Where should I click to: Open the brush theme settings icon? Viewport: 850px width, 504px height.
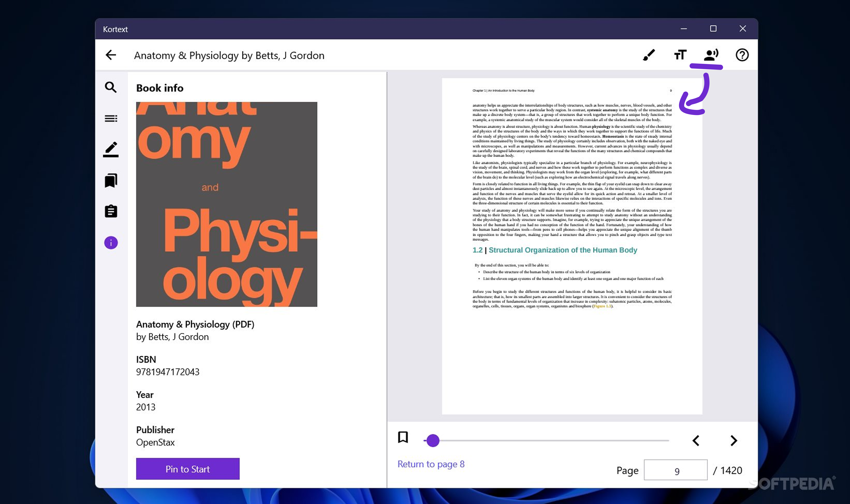pos(648,55)
